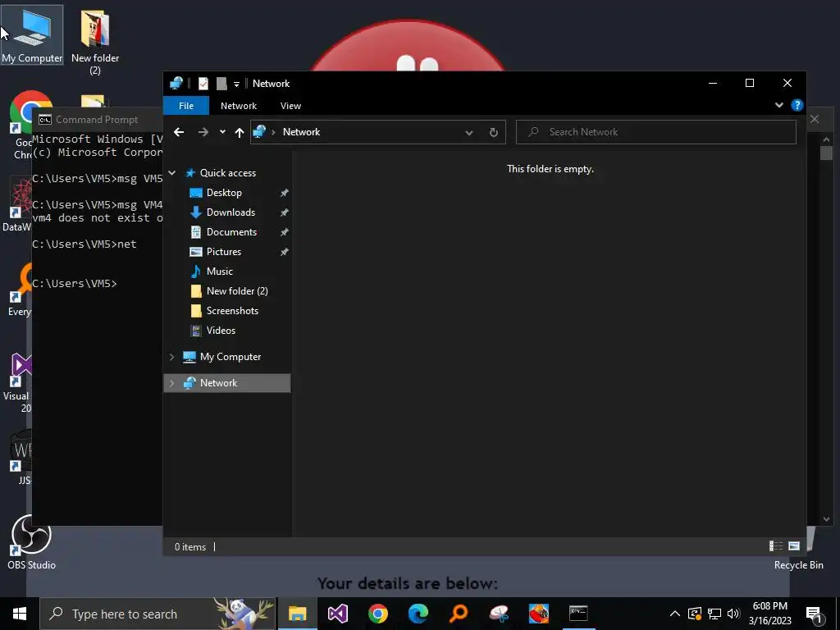Select New folder (2) desktop icon
The image size is (840, 630).
click(x=95, y=43)
